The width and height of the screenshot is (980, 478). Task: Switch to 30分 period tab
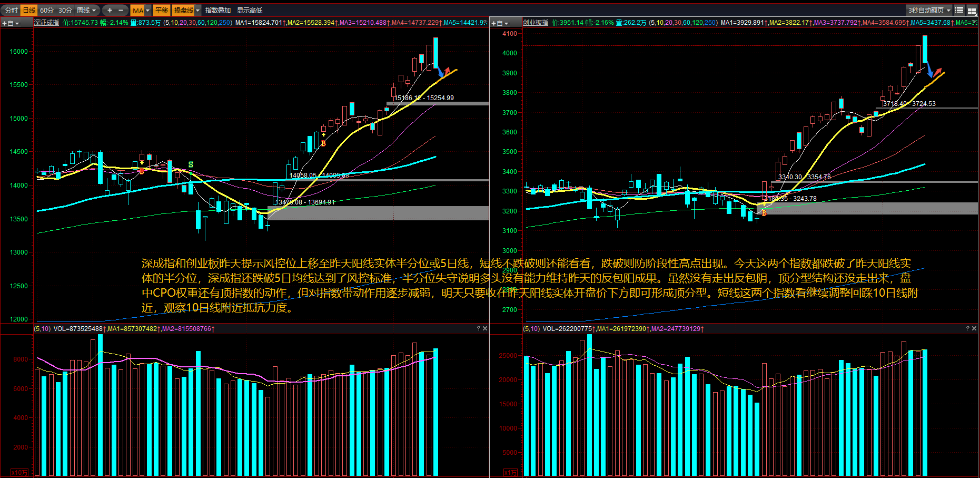[65, 10]
